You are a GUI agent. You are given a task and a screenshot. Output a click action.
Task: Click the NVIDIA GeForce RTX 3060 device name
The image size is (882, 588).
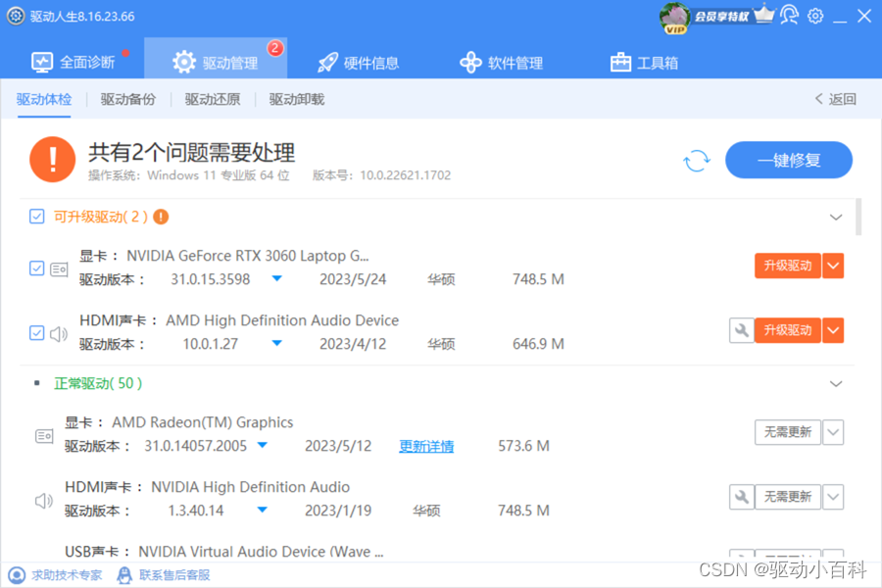pyautogui.click(x=248, y=256)
